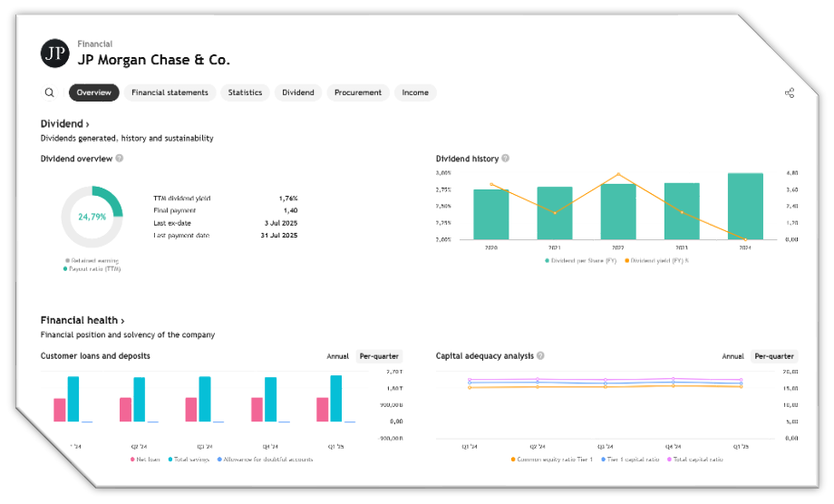Screen dimensions: 834x504
Task: Switch to the Income tab
Action: [415, 92]
